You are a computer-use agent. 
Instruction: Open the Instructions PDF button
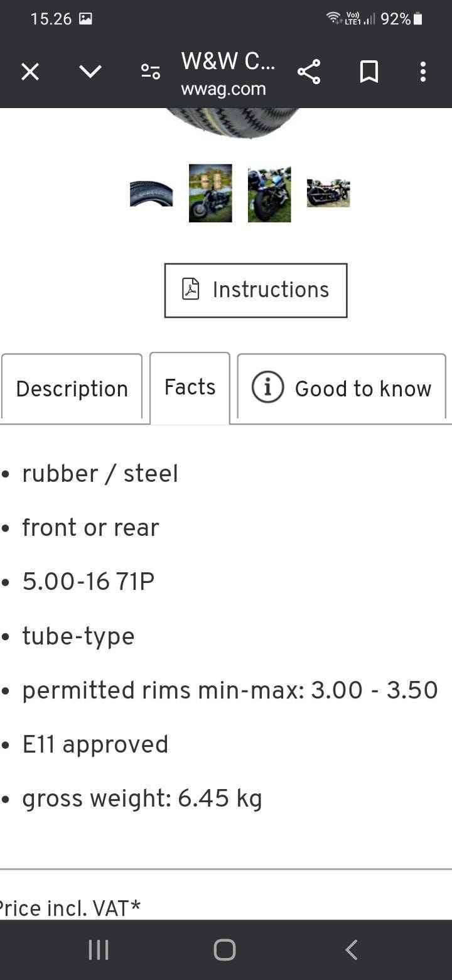tap(256, 290)
